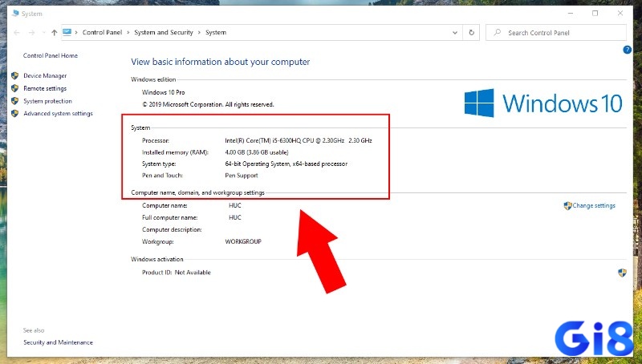
Task: Click the computer icon in address bar
Action: point(67,32)
